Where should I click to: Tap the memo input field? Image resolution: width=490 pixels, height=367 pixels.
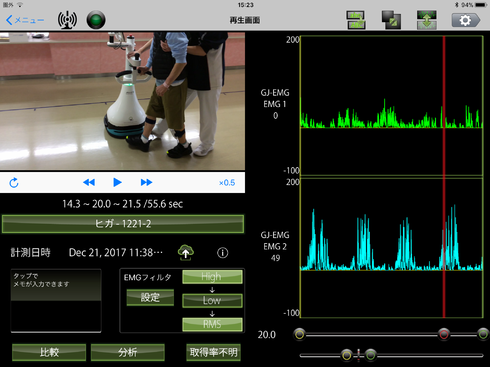56,301
